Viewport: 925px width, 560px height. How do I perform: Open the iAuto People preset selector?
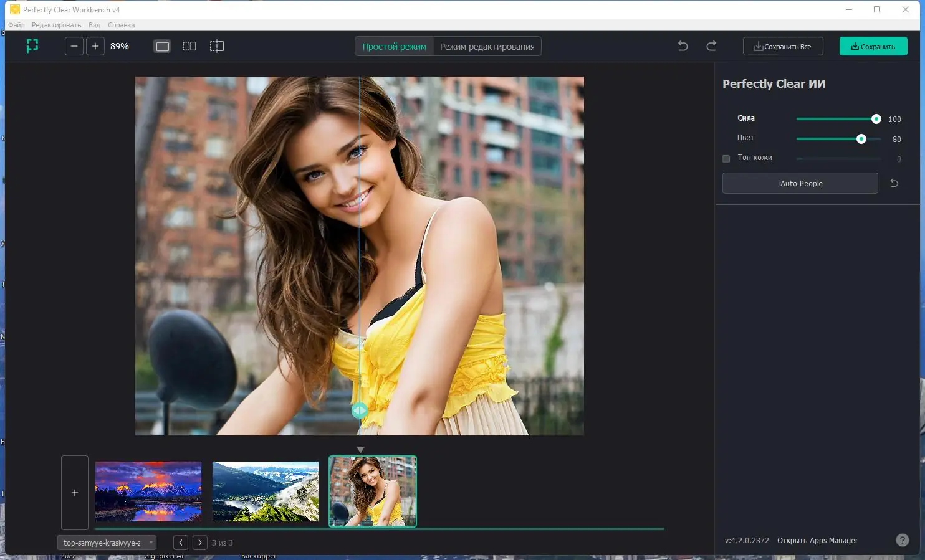pyautogui.click(x=800, y=183)
